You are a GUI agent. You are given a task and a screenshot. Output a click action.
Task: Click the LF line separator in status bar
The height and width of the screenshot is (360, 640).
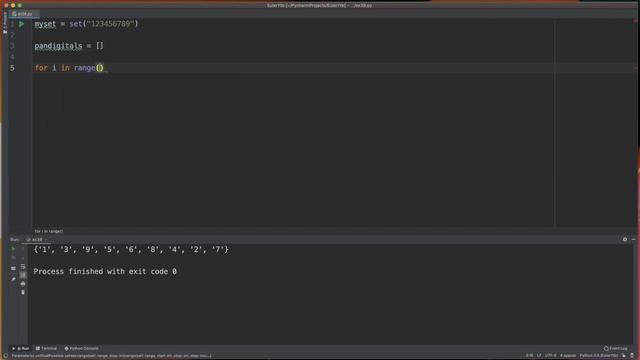(539, 356)
